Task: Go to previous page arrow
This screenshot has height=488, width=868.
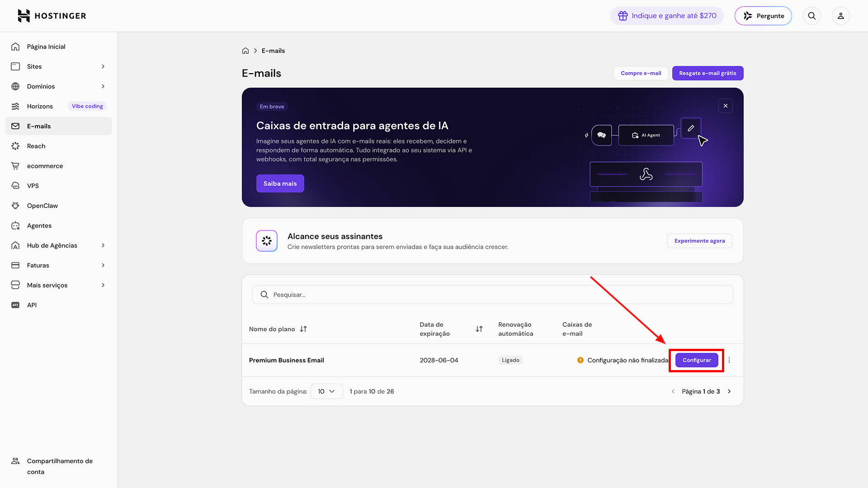Action: [673, 391]
